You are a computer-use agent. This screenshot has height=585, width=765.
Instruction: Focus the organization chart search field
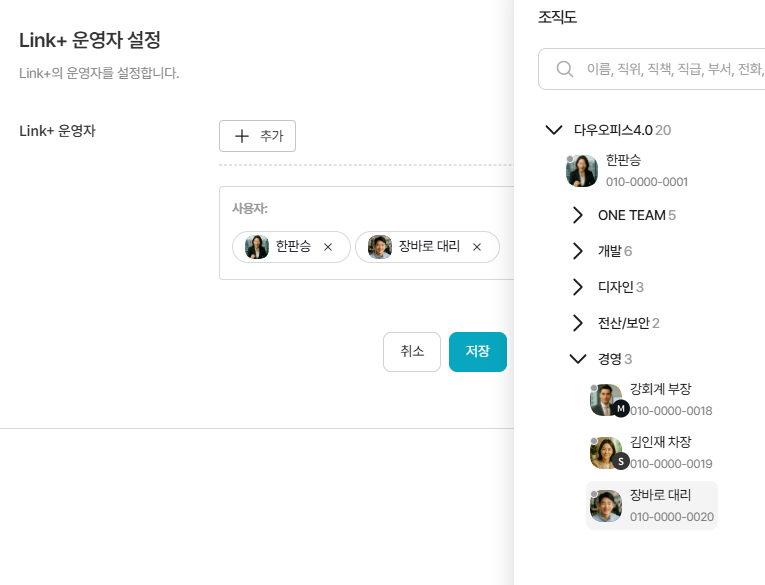670,69
